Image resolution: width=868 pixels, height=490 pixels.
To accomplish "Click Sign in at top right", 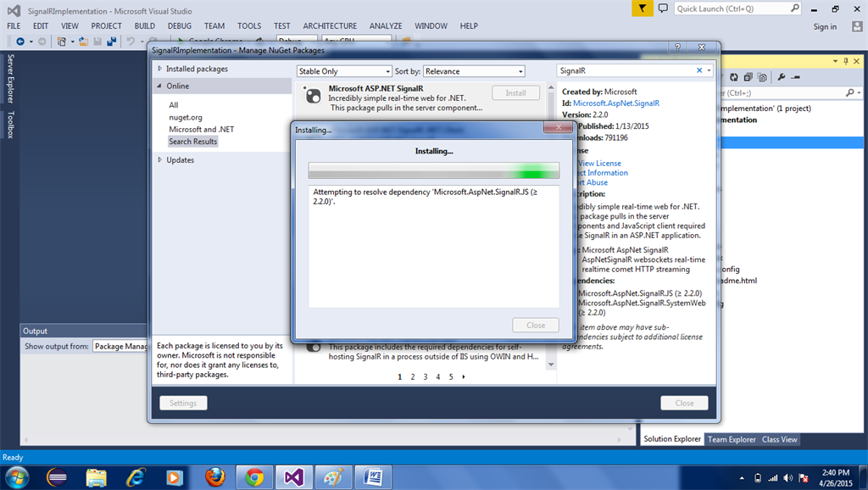I will tap(825, 26).
